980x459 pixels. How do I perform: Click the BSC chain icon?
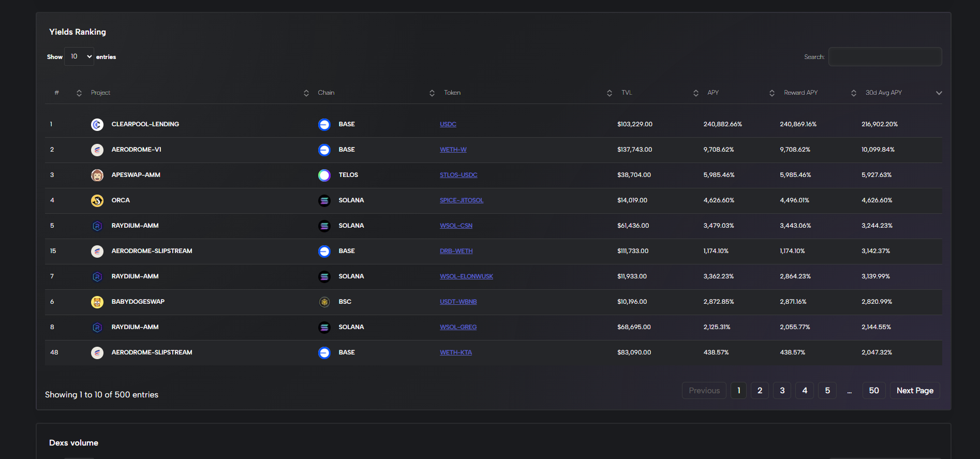click(x=324, y=302)
